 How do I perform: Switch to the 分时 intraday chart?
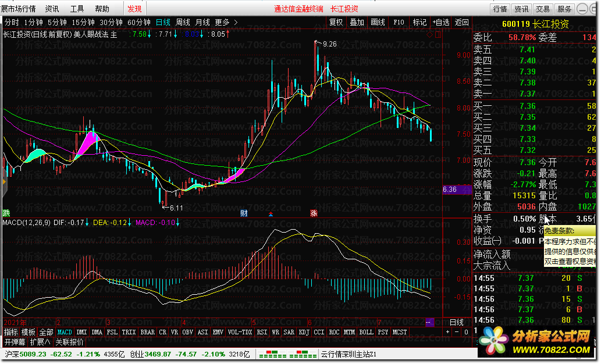[x=12, y=23]
